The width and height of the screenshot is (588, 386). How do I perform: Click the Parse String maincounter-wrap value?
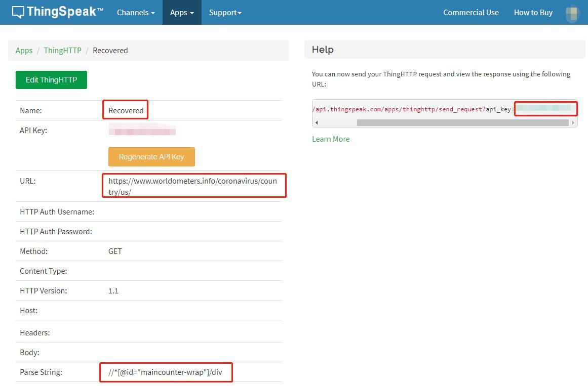(x=166, y=372)
